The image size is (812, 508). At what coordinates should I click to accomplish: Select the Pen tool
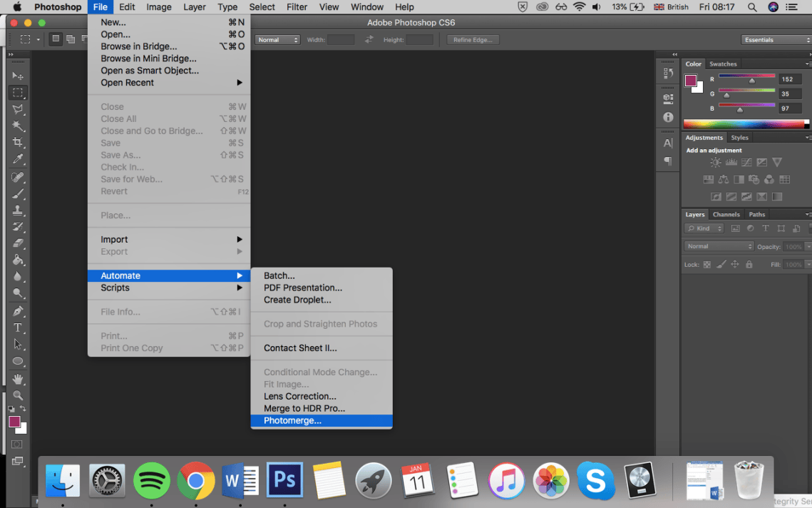click(x=18, y=311)
